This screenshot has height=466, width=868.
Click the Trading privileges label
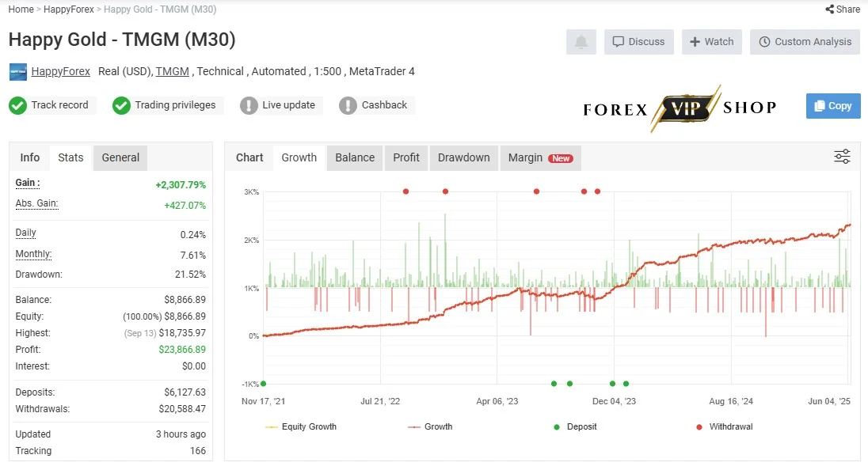(x=176, y=105)
